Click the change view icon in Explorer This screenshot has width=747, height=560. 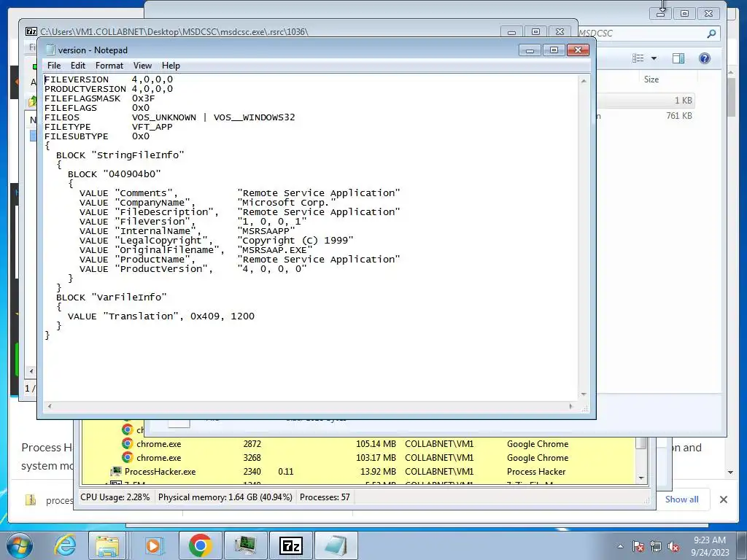[638, 58]
